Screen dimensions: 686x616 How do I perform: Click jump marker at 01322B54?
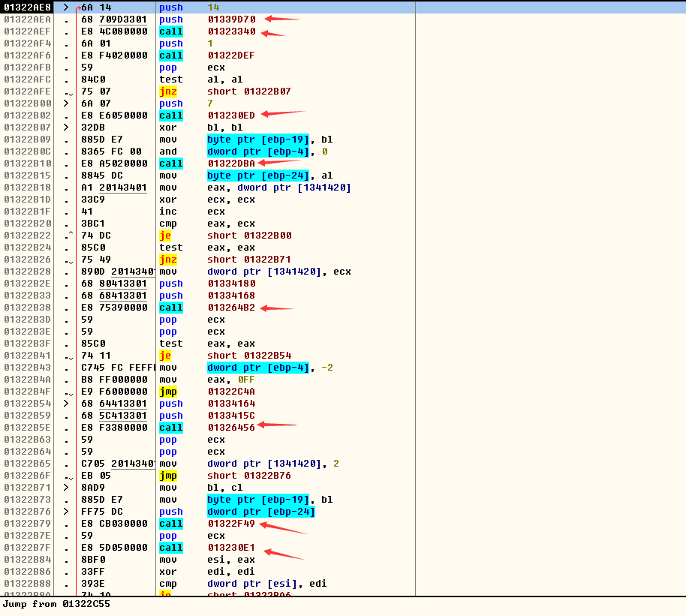tap(66, 404)
